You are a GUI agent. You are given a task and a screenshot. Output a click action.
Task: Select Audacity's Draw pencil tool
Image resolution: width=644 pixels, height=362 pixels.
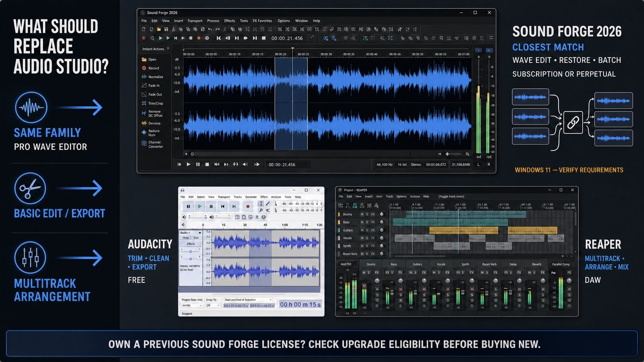[x=268, y=204]
